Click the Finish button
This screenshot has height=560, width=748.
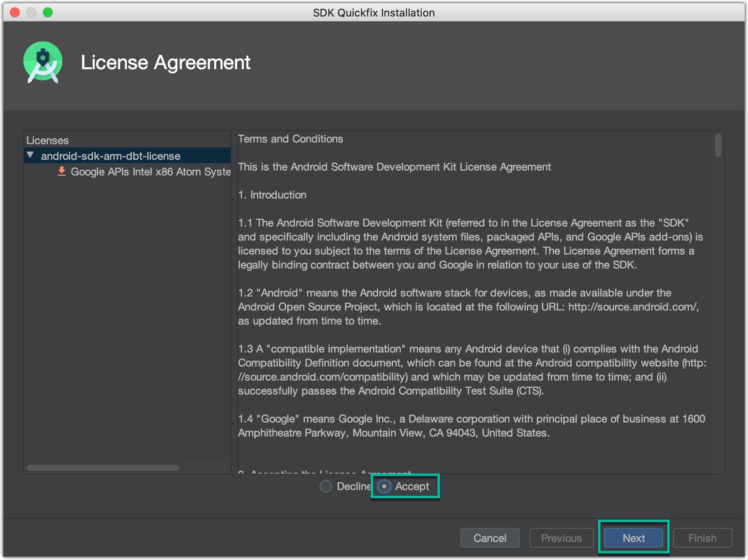tap(702, 538)
